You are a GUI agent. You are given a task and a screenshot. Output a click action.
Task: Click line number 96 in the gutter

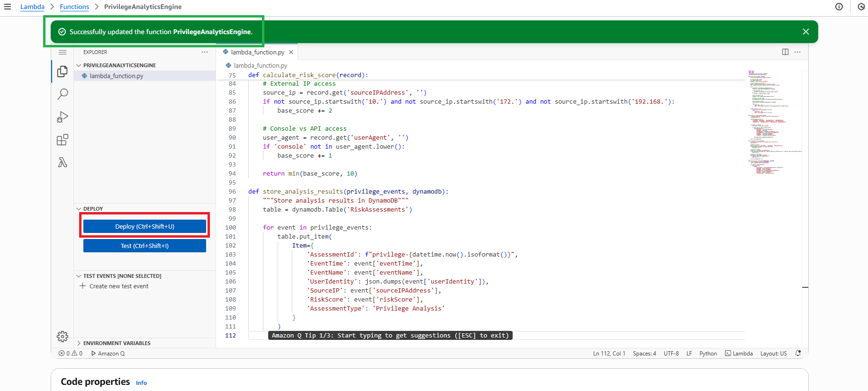(x=232, y=192)
